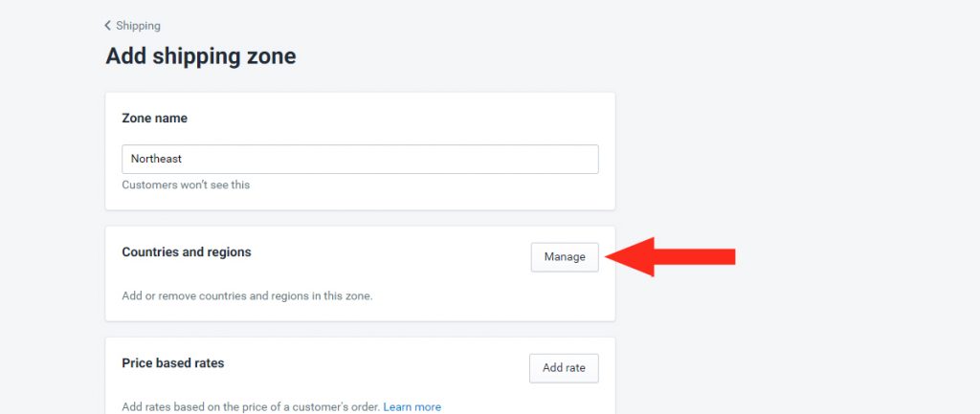Click the Zone name label
This screenshot has height=414, width=980.
[x=154, y=118]
